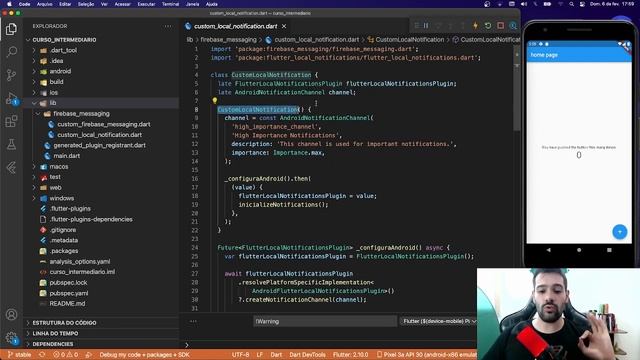Screen dimensions: 640x360
Task: Click Debug my code + packages + SDK
Action: (x=144, y=355)
